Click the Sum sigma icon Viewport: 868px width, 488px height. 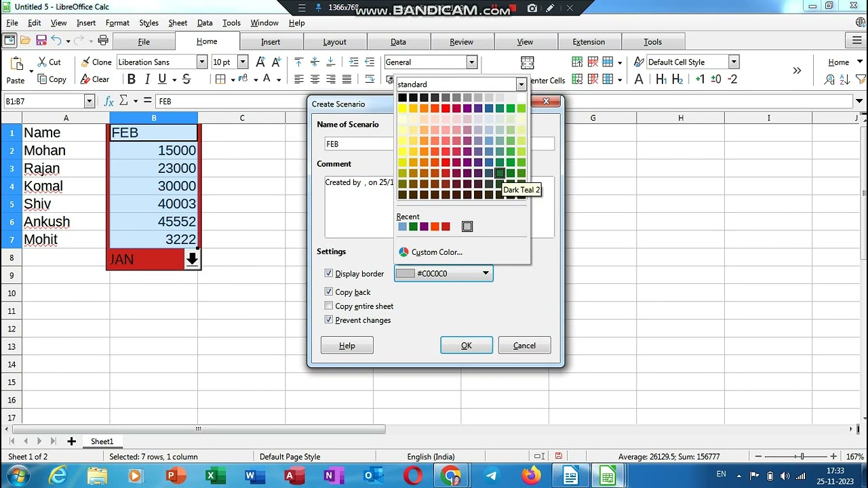(123, 101)
